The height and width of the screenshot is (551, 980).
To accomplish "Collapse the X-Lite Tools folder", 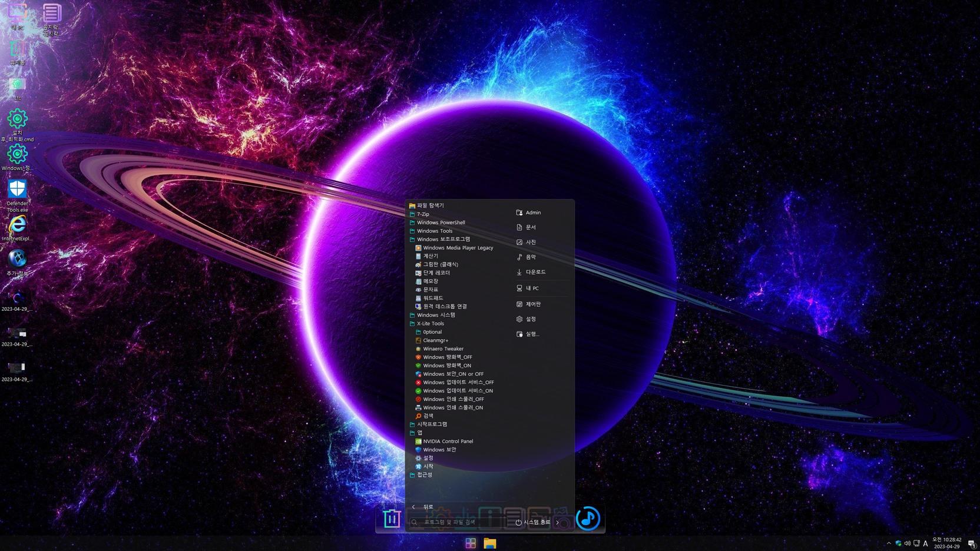I will coord(426,323).
